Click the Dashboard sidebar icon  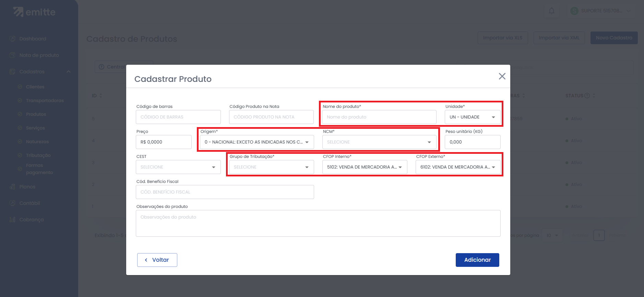point(13,39)
